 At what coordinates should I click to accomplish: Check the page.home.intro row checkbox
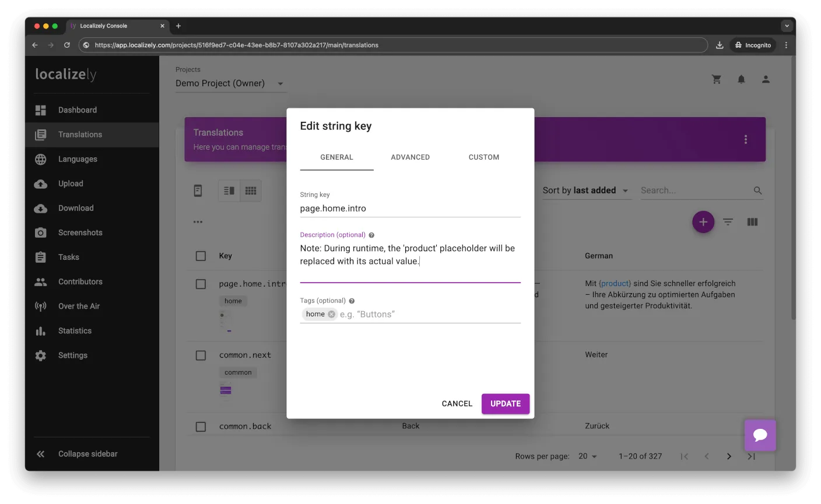(x=201, y=284)
